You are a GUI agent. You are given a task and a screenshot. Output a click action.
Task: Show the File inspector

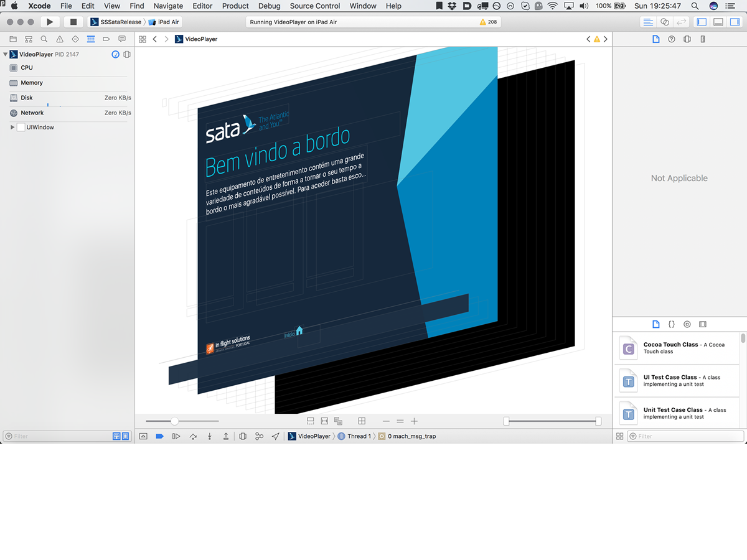655,39
